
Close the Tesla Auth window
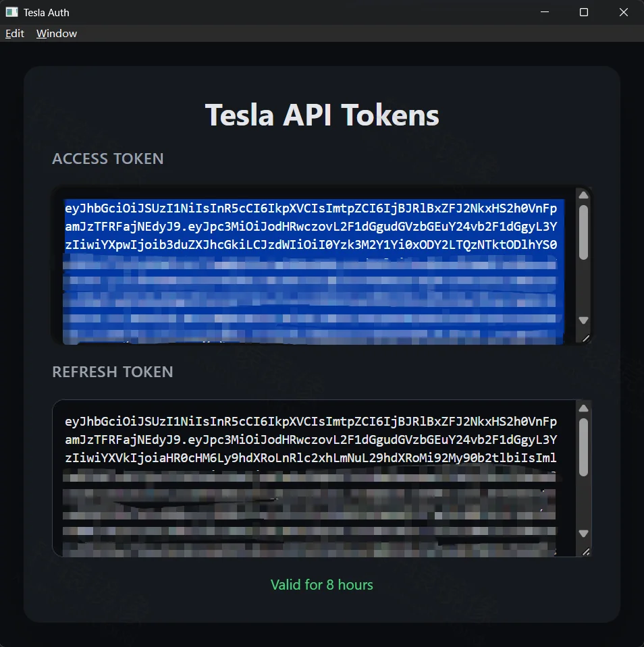[623, 12]
